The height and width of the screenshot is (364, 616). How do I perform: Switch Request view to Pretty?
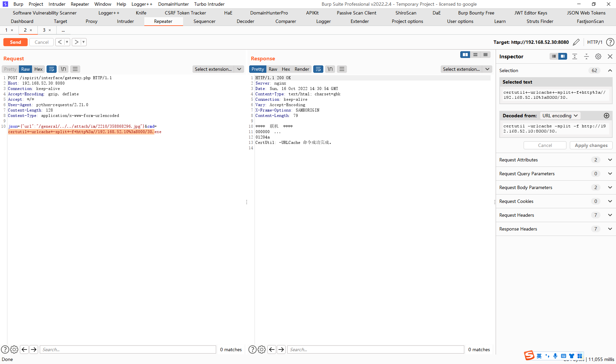10,69
